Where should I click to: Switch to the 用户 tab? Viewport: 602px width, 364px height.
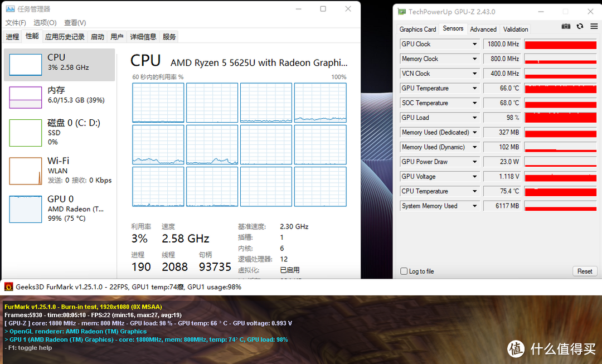tap(116, 37)
